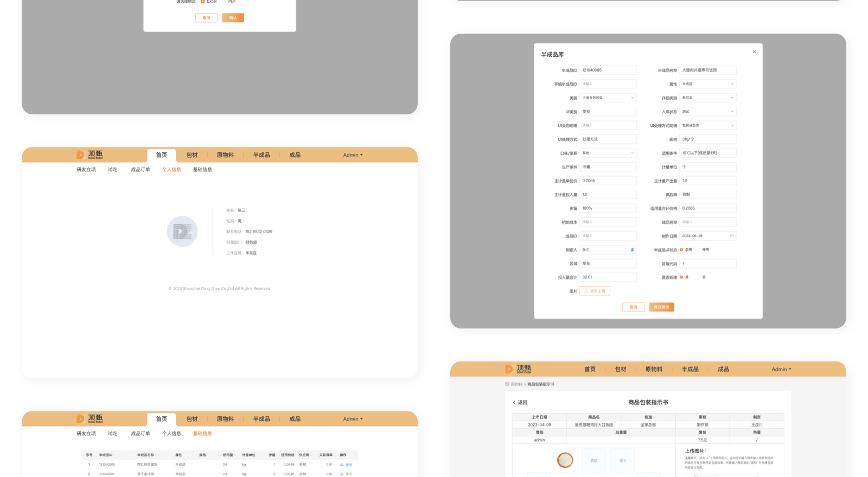Viewport: 868px width, 477px height.
Task: Open the 类别 dropdown in the dialog
Action: (608, 98)
